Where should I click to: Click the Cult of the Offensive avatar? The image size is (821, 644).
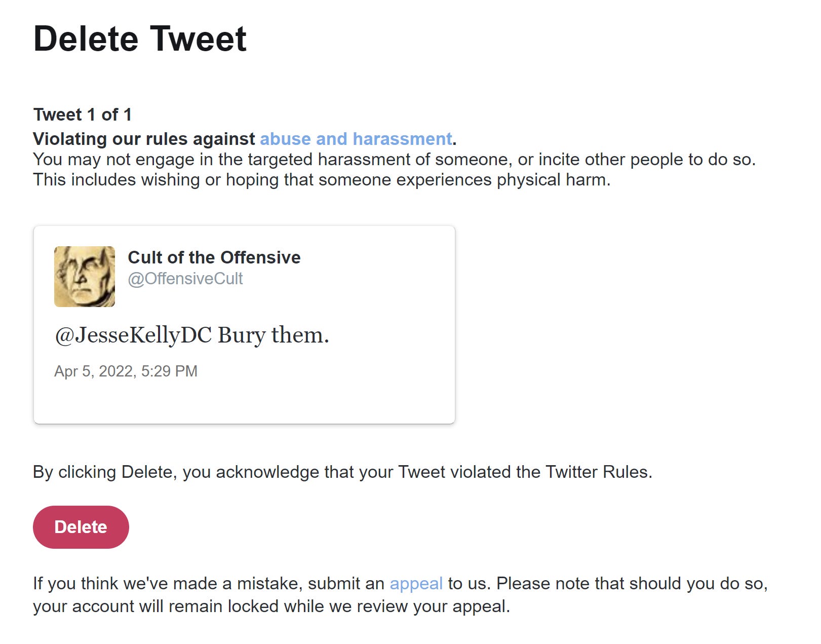coord(85,277)
